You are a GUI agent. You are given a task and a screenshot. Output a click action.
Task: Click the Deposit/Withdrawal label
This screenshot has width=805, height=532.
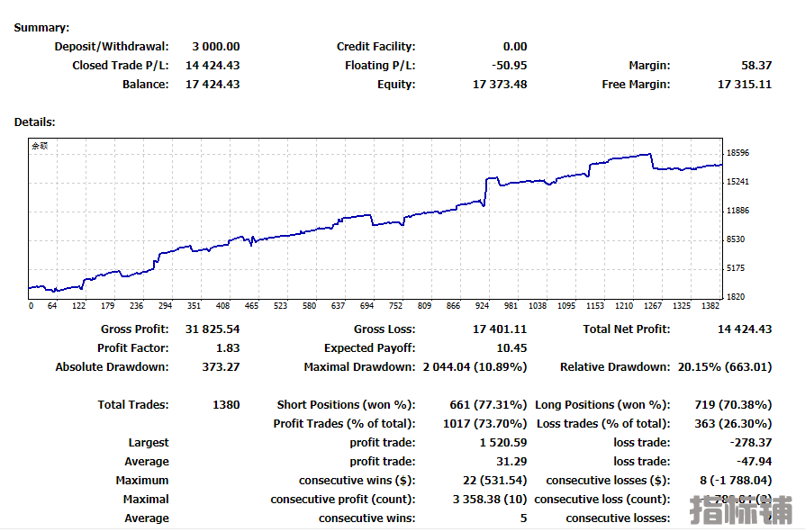pyautogui.click(x=111, y=47)
